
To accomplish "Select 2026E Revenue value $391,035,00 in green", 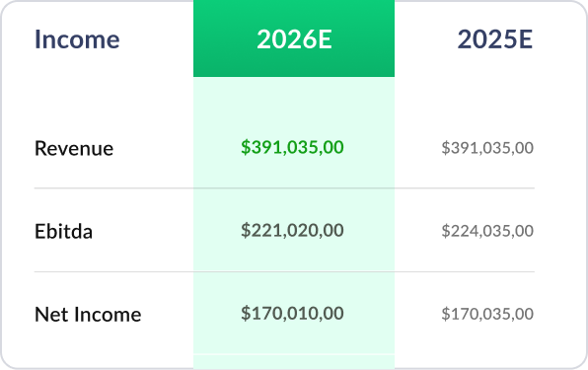I will pos(292,147).
